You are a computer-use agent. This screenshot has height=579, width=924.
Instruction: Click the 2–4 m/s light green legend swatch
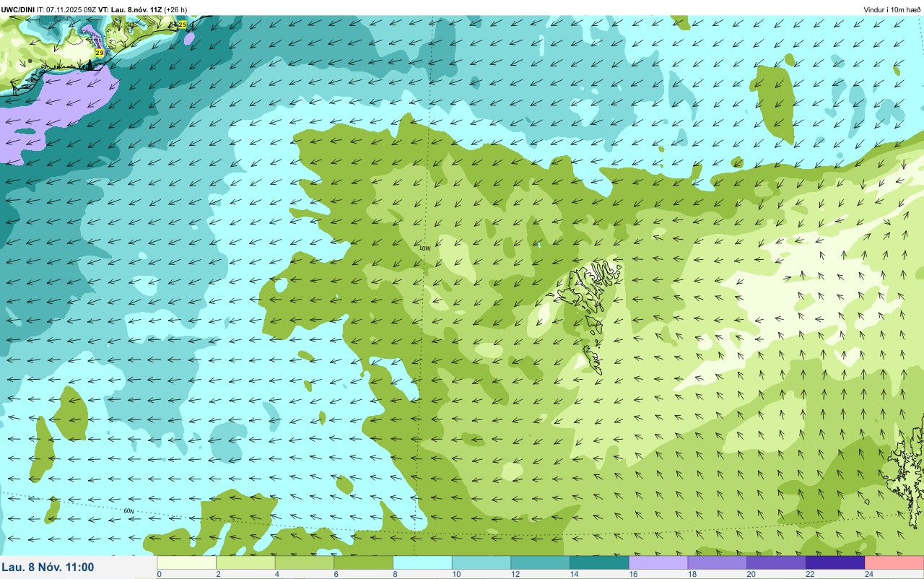[x=246, y=562]
